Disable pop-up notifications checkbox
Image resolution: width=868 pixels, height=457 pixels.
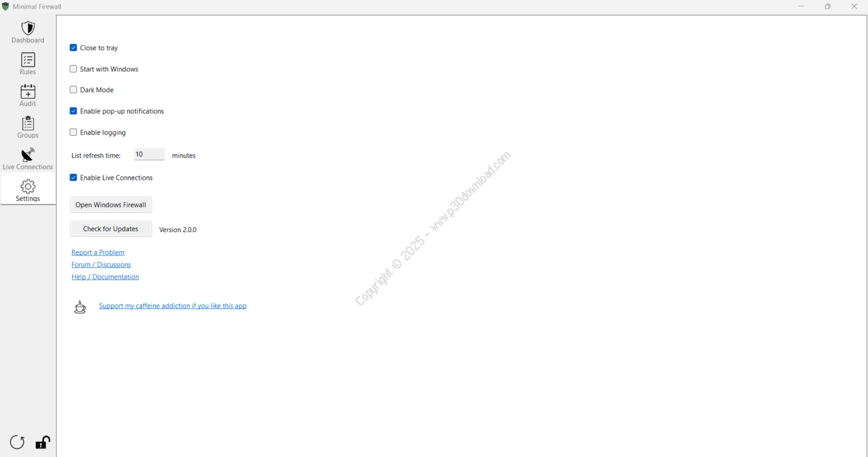coord(74,111)
